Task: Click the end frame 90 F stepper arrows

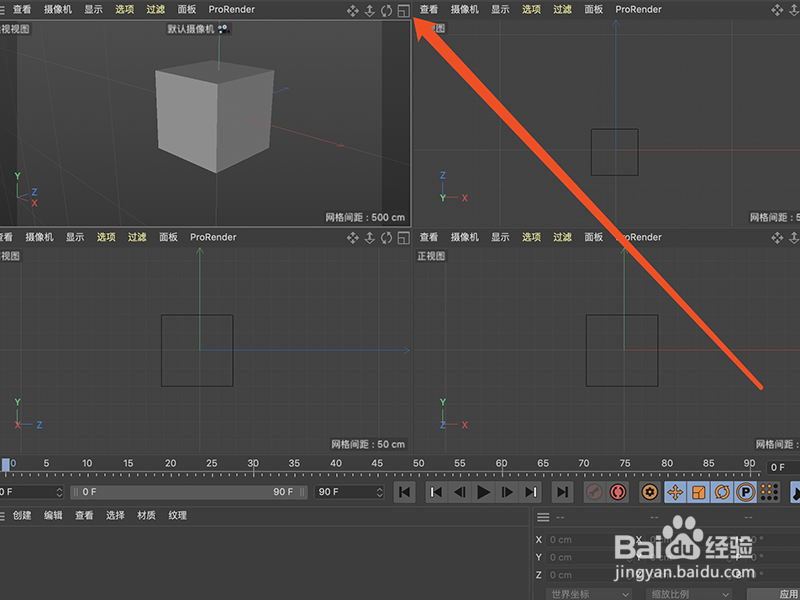Action: click(380, 492)
